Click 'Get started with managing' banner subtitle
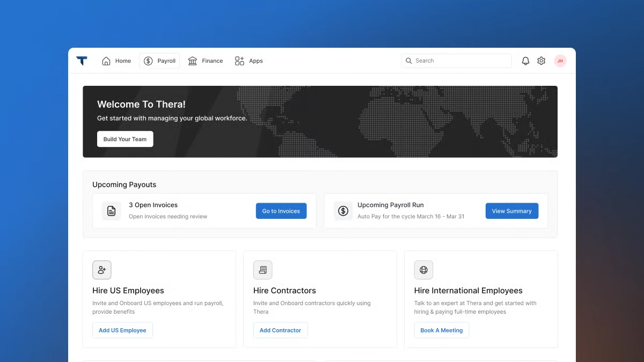The image size is (644, 362). pyautogui.click(x=172, y=119)
